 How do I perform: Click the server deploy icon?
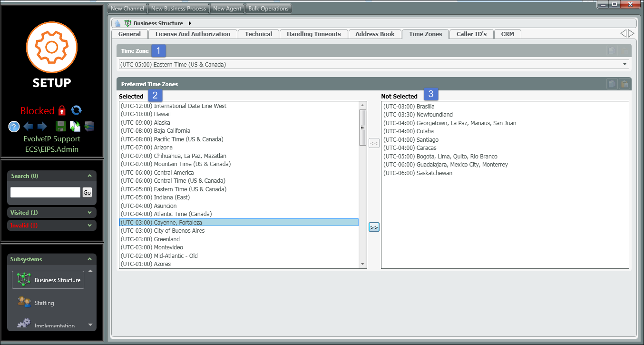click(x=89, y=127)
